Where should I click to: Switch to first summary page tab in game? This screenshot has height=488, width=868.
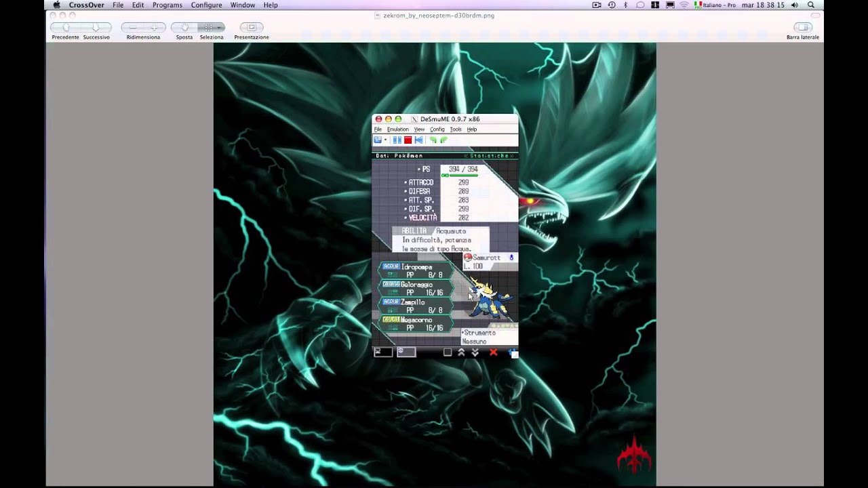tap(383, 352)
